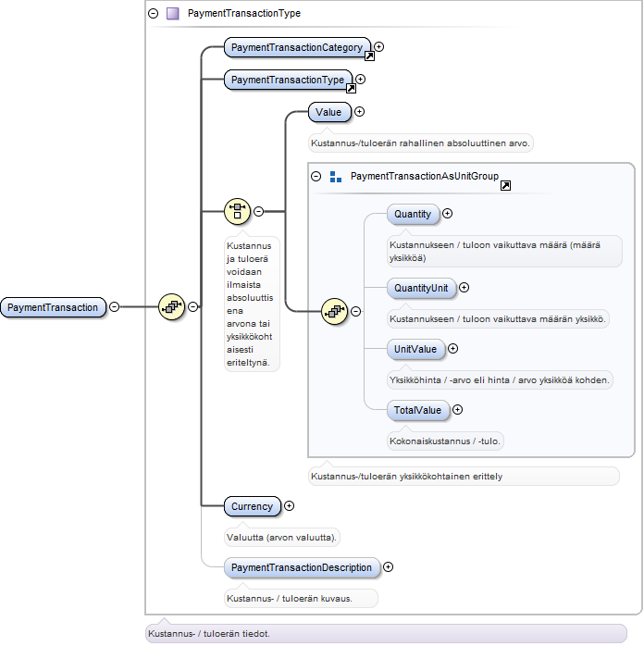Click the annotation 'Kustannus-/tuloerän rahallinen absoluuttinen arvo.'
Viewport: 644px width, 646px height.
(420, 143)
